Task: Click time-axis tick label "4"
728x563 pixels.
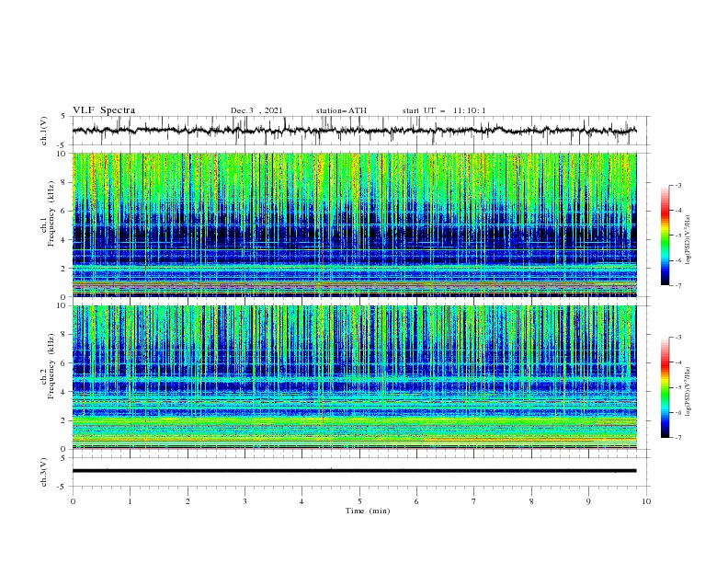Action: click(301, 501)
